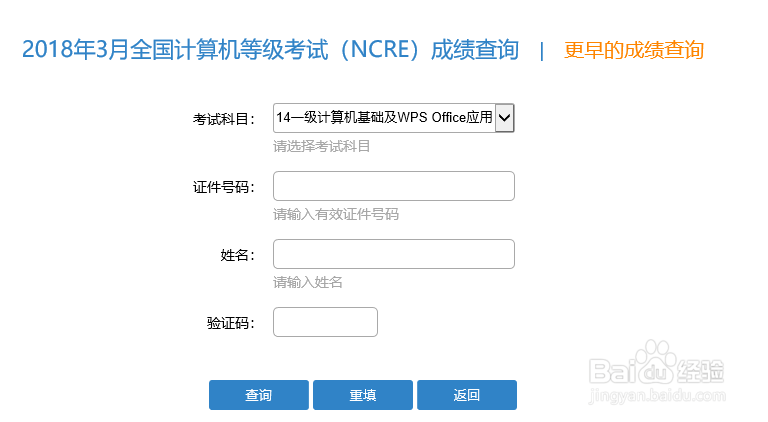
Task: Click the Baidu paw logo watermark
Action: (656, 361)
